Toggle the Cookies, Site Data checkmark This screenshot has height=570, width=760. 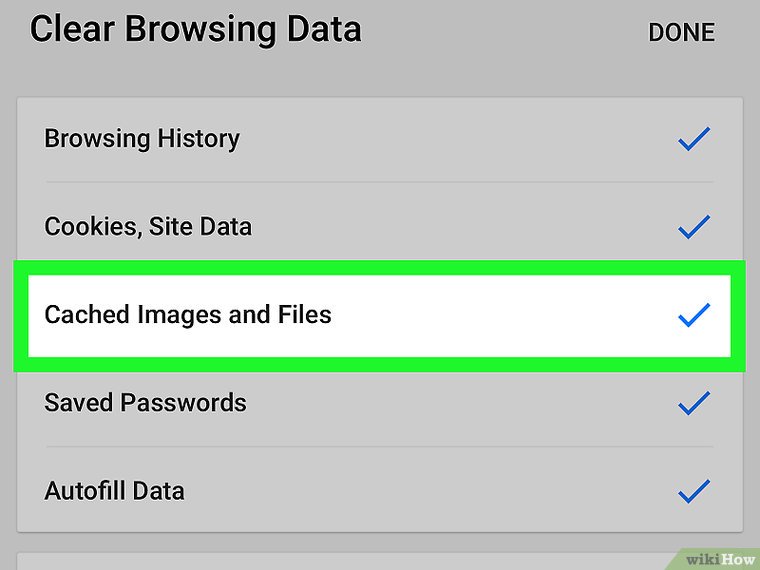(693, 227)
